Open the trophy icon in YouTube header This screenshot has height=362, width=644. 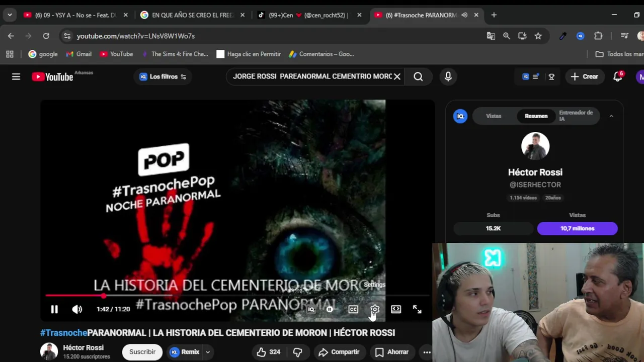click(551, 76)
